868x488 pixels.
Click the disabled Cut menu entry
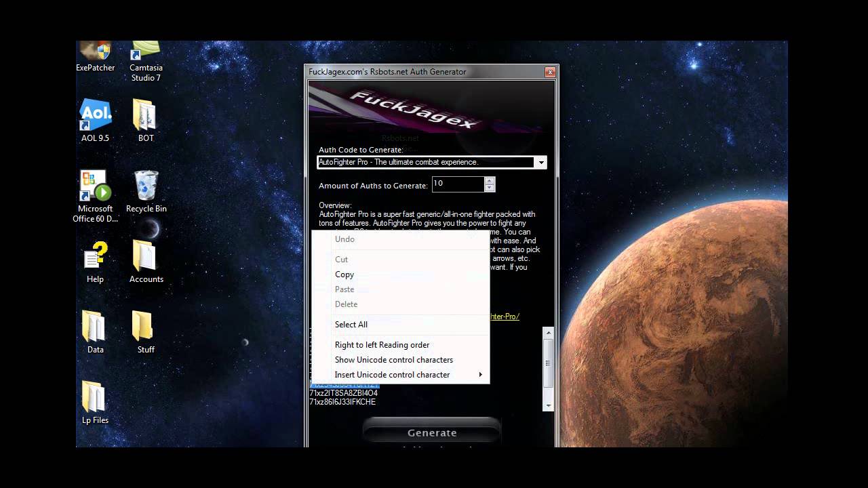[400, 260]
